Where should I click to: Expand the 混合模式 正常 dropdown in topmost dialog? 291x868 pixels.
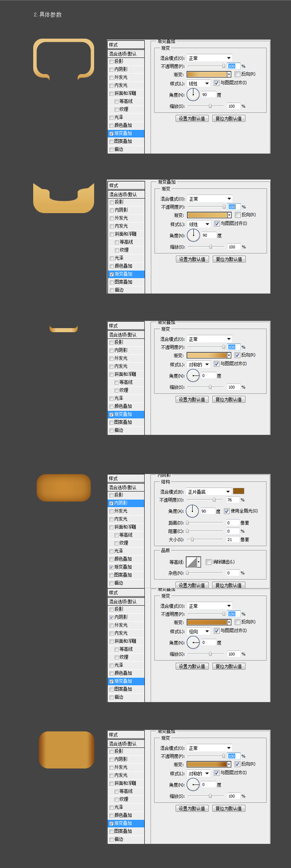click(x=210, y=58)
